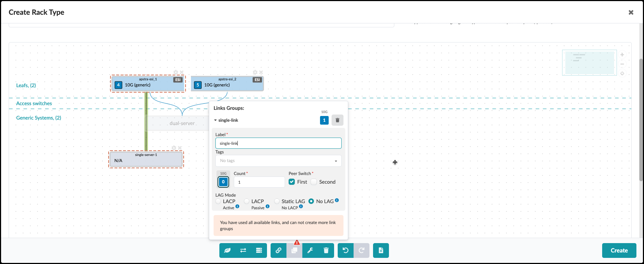Open the Tags dropdown
644x264 pixels.
(x=278, y=161)
